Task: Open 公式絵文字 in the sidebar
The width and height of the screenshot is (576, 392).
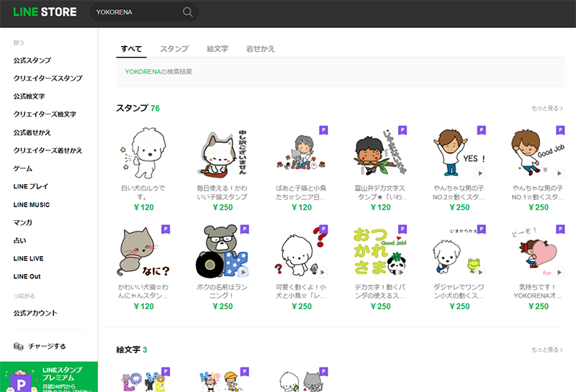Action: pos(29,96)
